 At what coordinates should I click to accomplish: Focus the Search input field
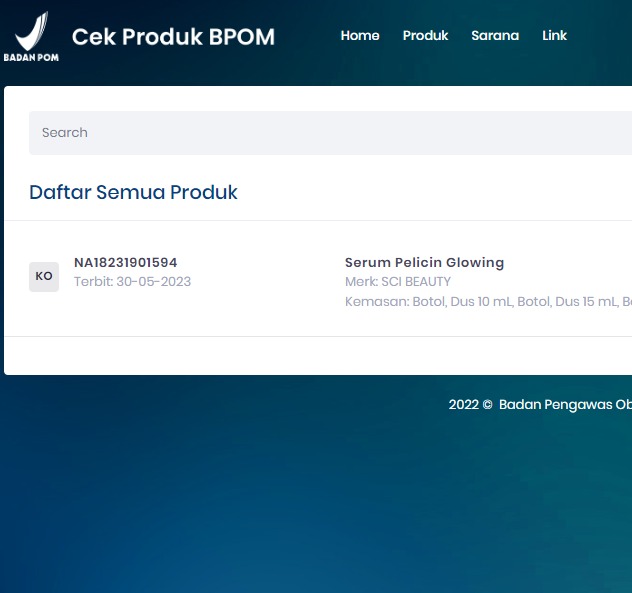tap(330, 133)
